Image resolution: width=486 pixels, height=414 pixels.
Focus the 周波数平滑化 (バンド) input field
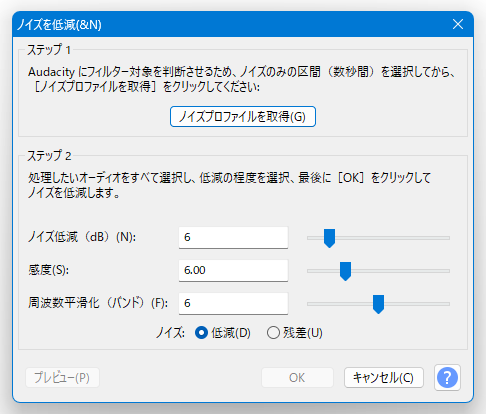click(x=233, y=304)
